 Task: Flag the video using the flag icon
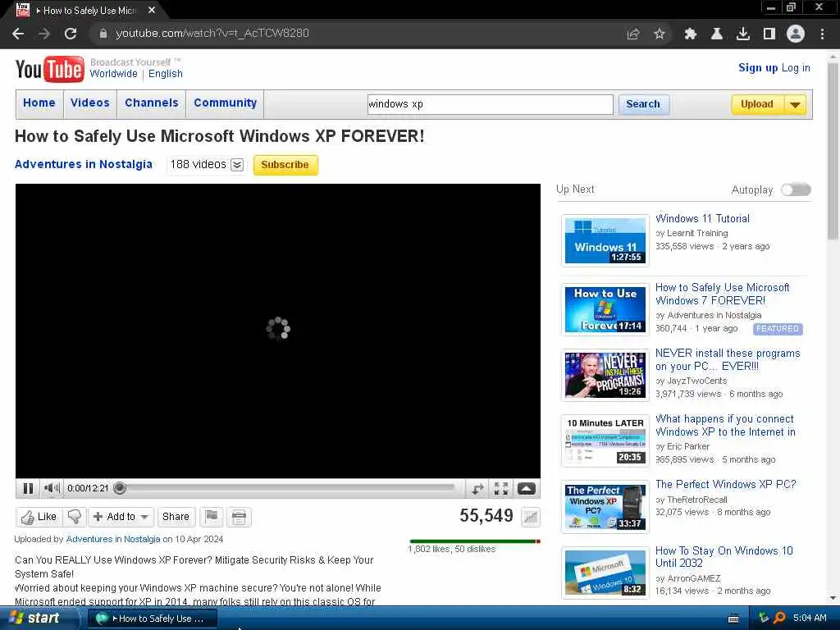pos(212,517)
